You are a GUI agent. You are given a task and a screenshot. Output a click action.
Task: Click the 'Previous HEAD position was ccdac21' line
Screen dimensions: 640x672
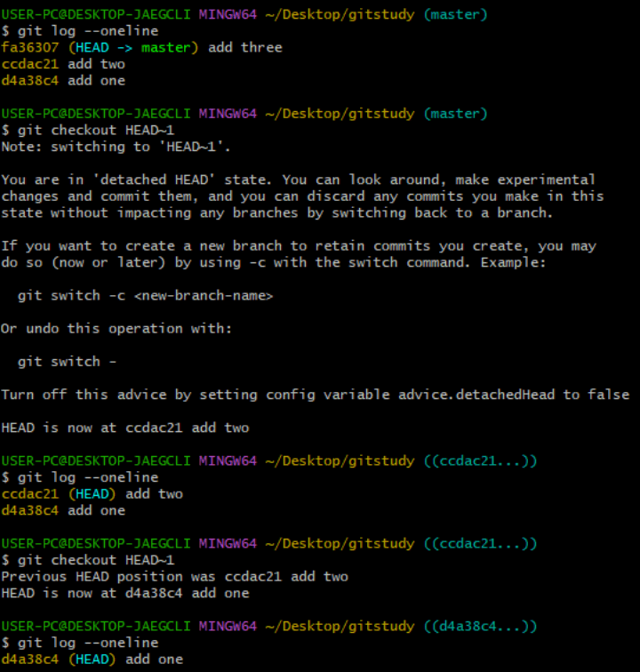pyautogui.click(x=175, y=577)
